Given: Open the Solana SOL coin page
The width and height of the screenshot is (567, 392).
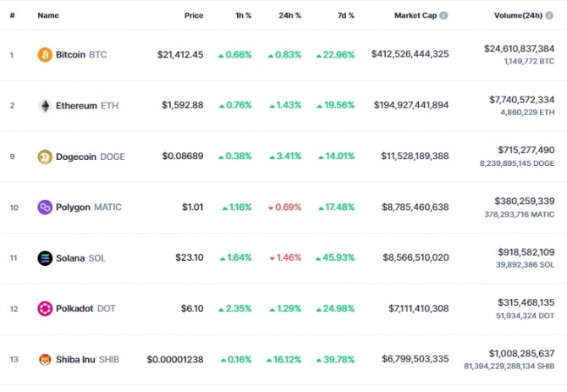Looking at the screenshot, I should click(x=80, y=258).
